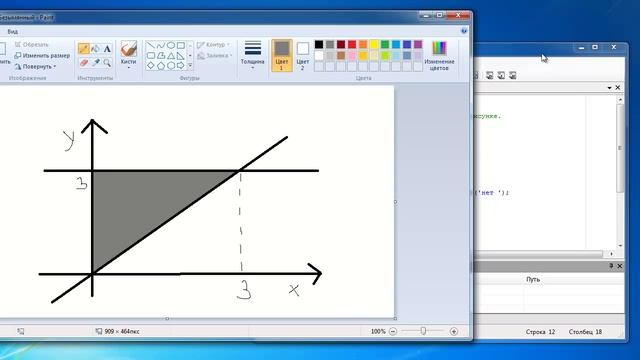Image resolution: width=640 pixels, height=360 pixels.
Task: Pick the red color swatch
Action: click(352, 44)
